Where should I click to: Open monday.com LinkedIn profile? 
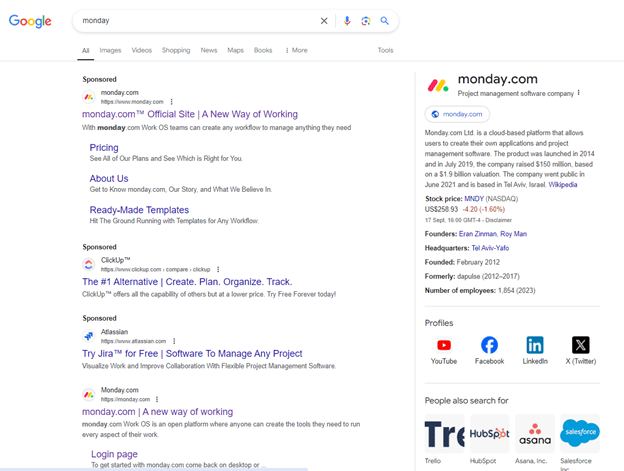535,350
